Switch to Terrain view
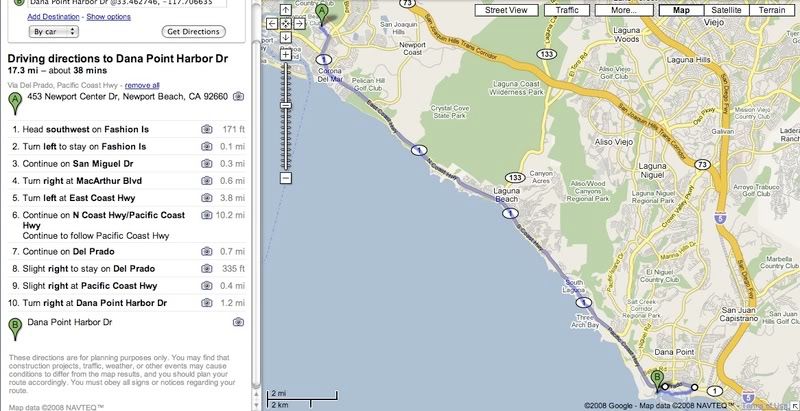Viewport: 800px width, 411px height. pyautogui.click(x=771, y=10)
